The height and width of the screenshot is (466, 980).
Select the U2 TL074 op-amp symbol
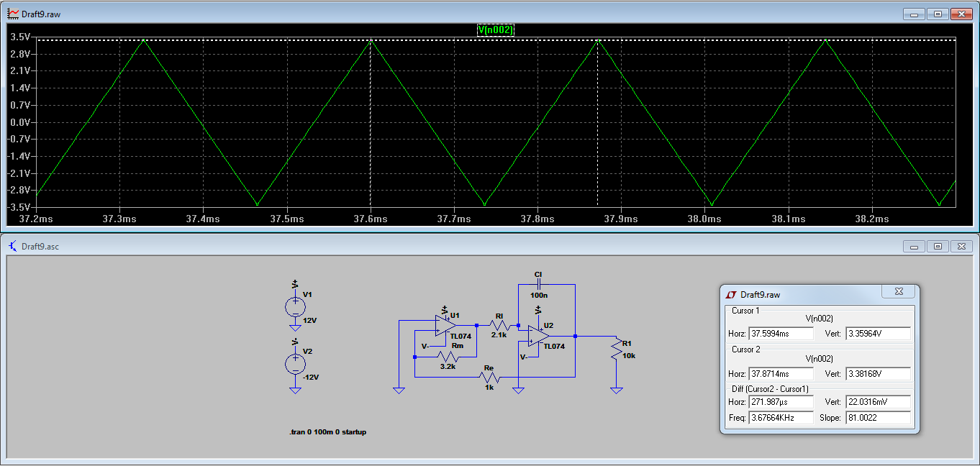click(538, 336)
